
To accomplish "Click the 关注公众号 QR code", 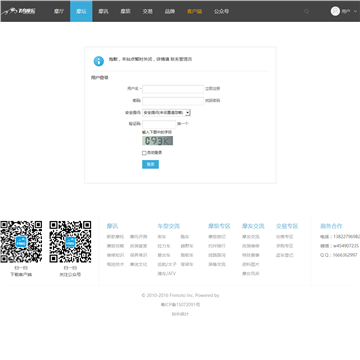I will click(x=70, y=242).
